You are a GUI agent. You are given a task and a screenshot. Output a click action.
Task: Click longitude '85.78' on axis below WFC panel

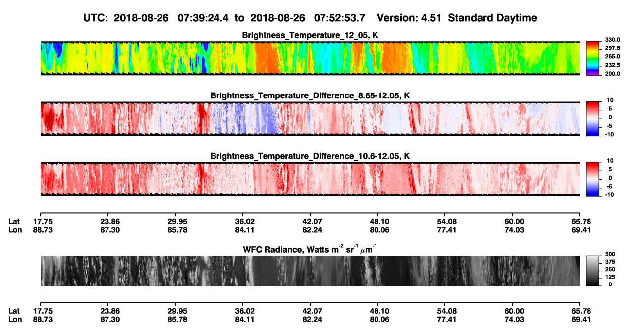pyautogui.click(x=175, y=319)
